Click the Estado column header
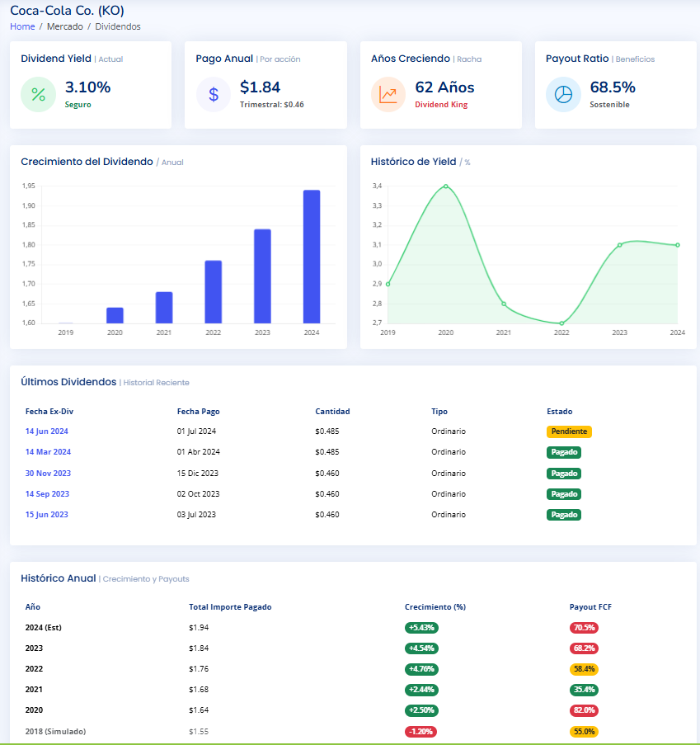The image size is (700, 745). coord(560,412)
